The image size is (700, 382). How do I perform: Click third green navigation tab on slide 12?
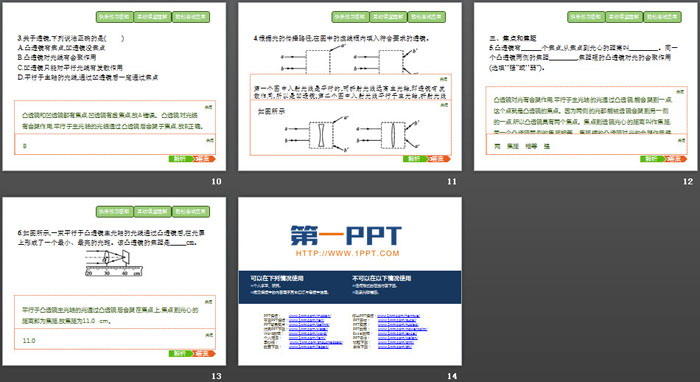[x=662, y=17]
